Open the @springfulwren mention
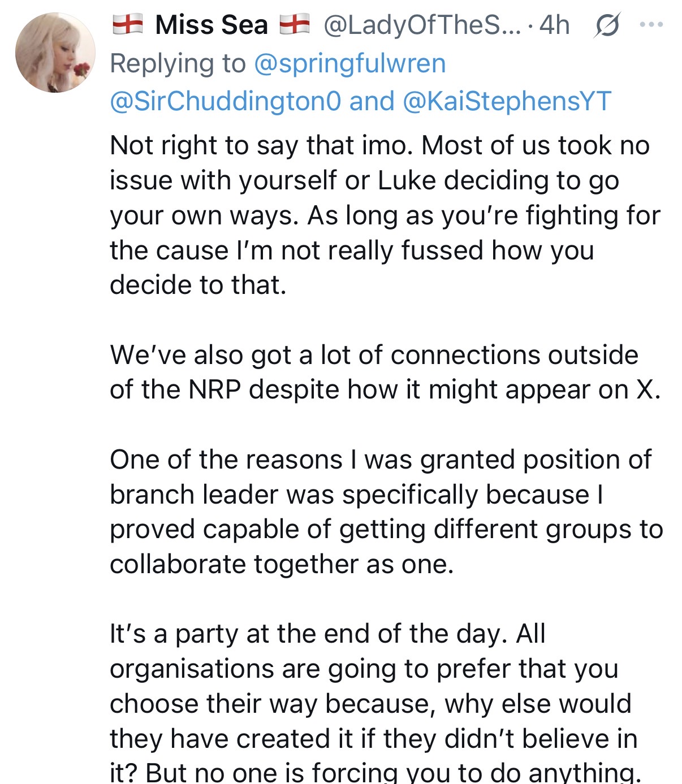 350,63
